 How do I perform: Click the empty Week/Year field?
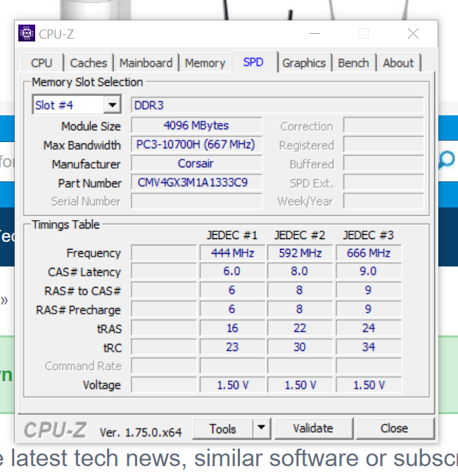pos(383,201)
